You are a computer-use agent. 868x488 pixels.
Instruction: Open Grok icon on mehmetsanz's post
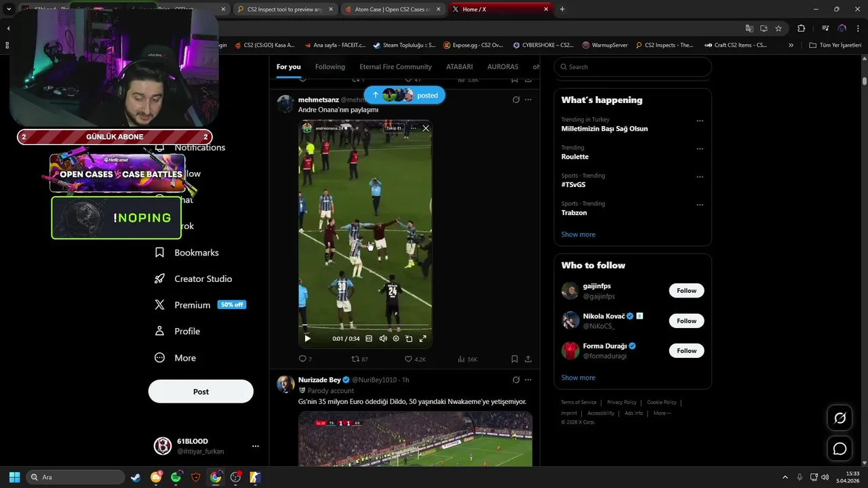pyautogui.click(x=516, y=100)
